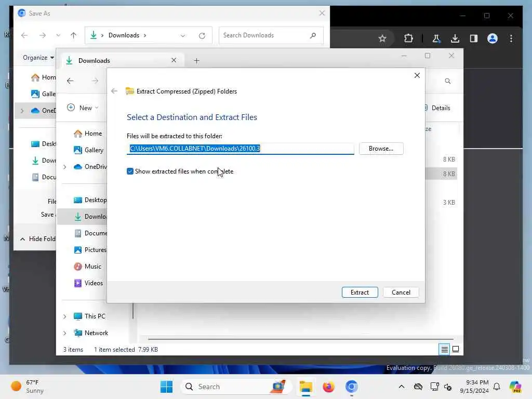This screenshot has height=399, width=532.
Task: Go back with the Extract wizard back arrow
Action: 114,91
